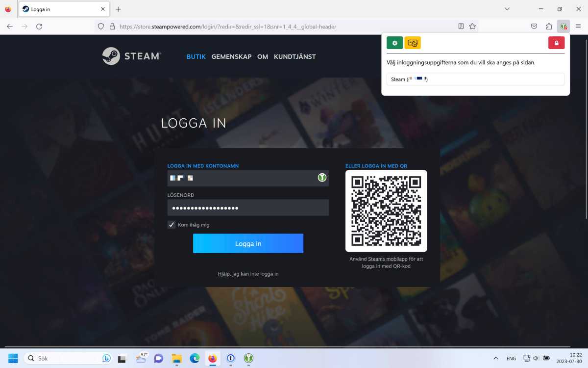Click the Steam logo
Viewport: 588px width, 368px height.
[x=131, y=56]
